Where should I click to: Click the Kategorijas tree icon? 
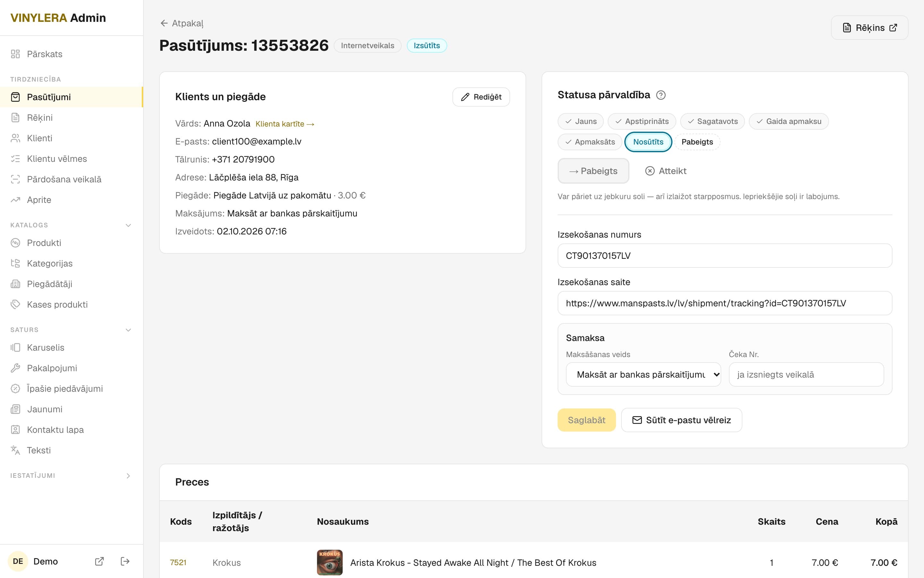click(15, 263)
